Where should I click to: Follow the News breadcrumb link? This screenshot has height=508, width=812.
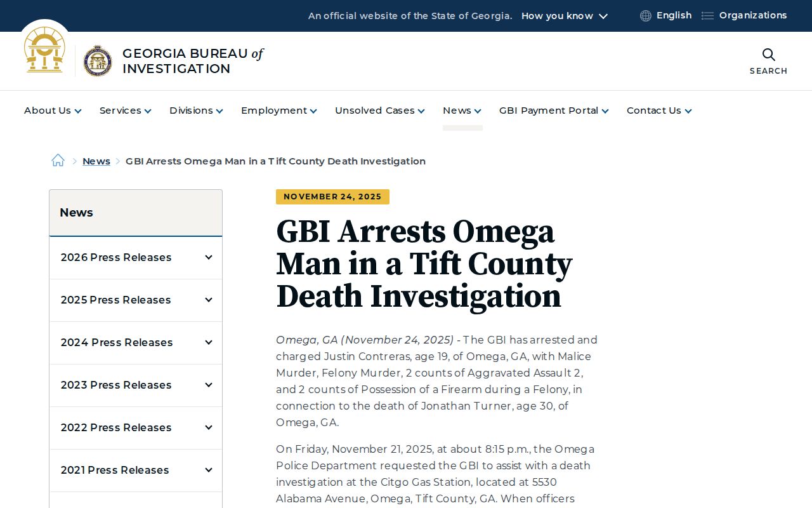click(96, 161)
